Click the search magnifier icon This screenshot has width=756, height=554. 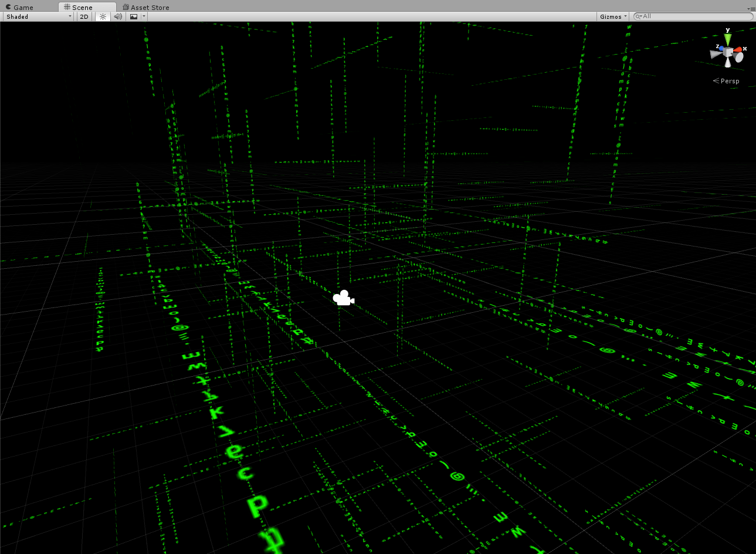point(639,16)
